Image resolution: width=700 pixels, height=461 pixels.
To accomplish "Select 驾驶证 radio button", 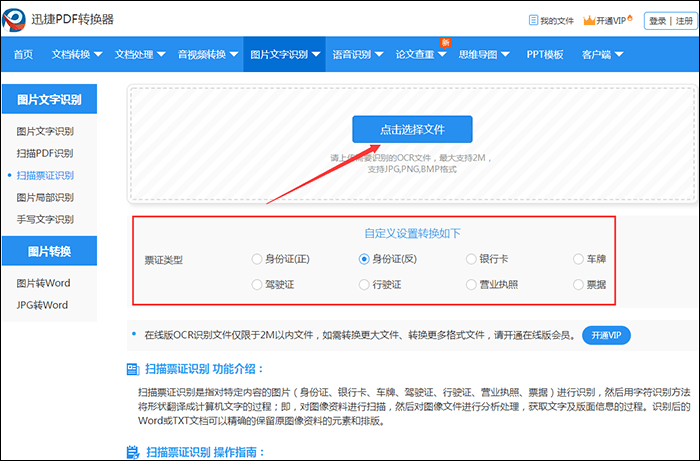I will pos(257,284).
